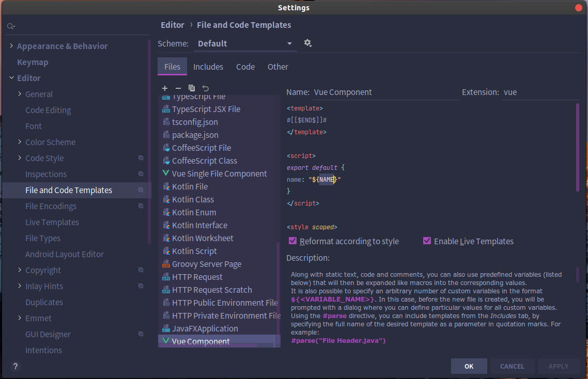
Task: Expand the General node
Action: coord(20,94)
